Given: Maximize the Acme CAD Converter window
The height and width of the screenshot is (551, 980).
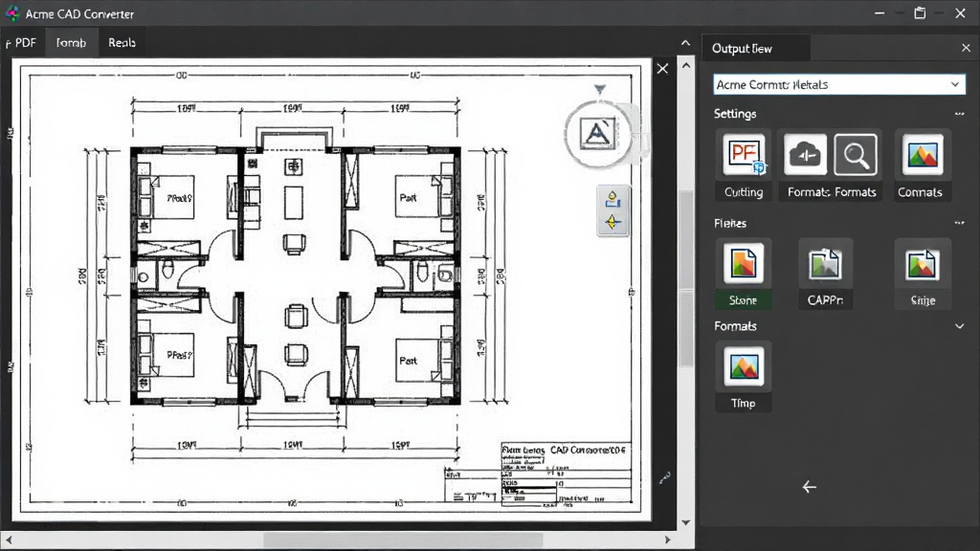Looking at the screenshot, I should (x=920, y=13).
